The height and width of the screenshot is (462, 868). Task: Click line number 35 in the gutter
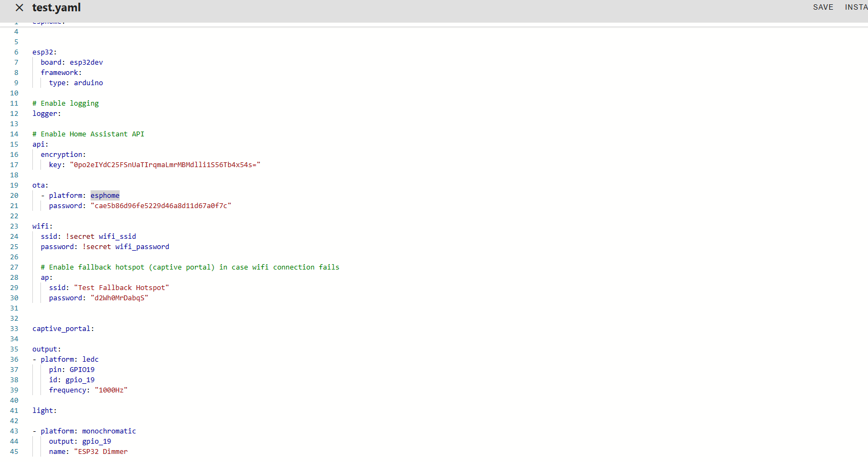(14, 349)
